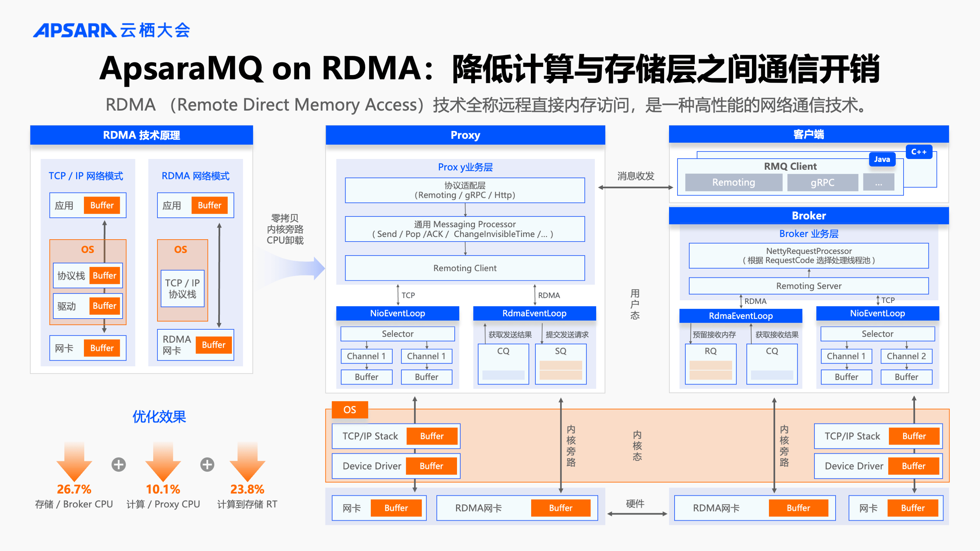980x551 pixels.
Task: Click the Proxy blue header bar
Action: pos(465,135)
